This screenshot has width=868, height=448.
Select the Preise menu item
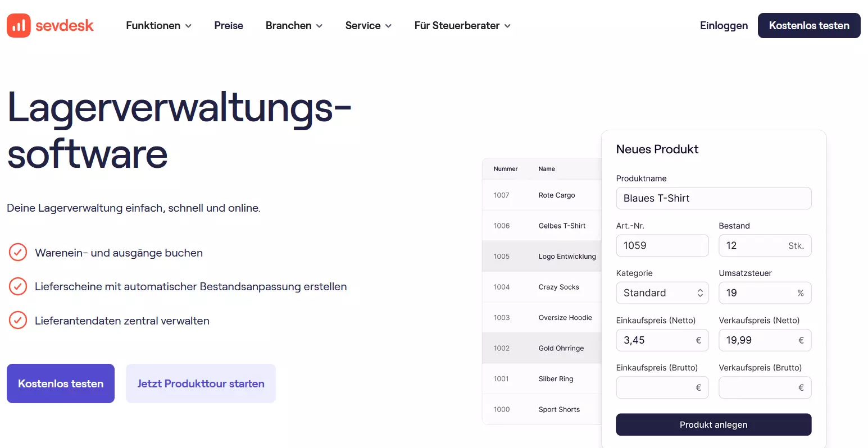coord(228,25)
